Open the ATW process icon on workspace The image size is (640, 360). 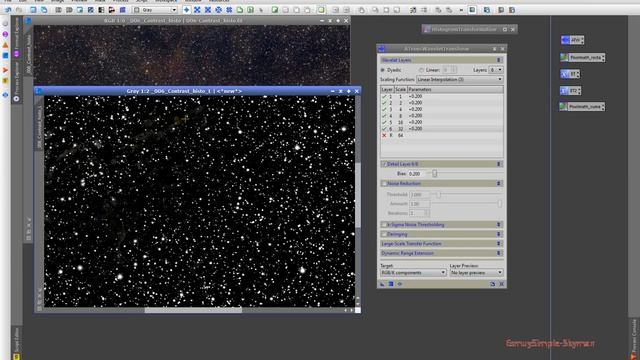pos(572,40)
